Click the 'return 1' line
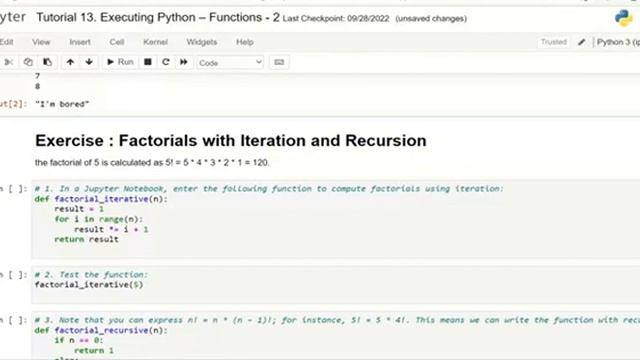640x360 pixels. [x=94, y=351]
